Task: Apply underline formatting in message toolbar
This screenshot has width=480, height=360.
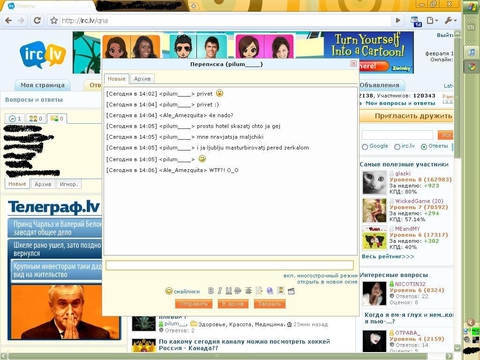Action: [228, 291]
